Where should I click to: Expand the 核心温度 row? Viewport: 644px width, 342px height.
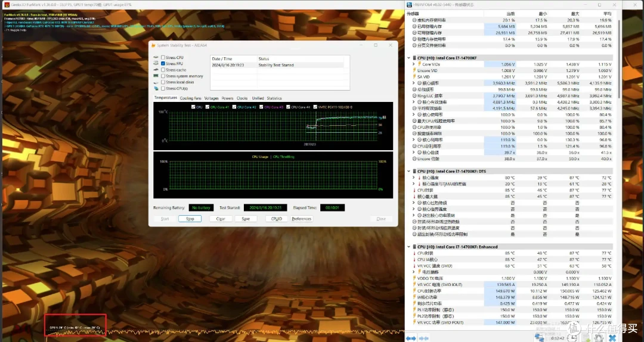tap(414, 178)
